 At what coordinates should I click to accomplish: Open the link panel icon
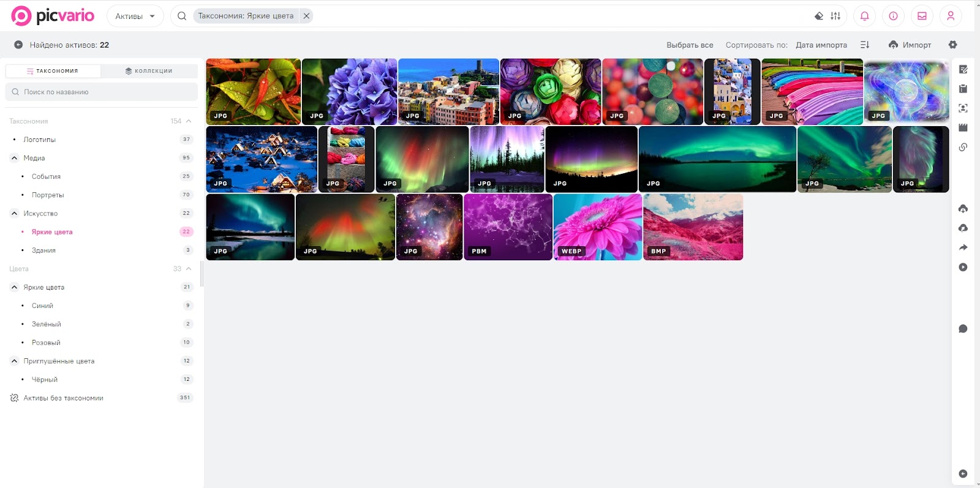click(963, 147)
